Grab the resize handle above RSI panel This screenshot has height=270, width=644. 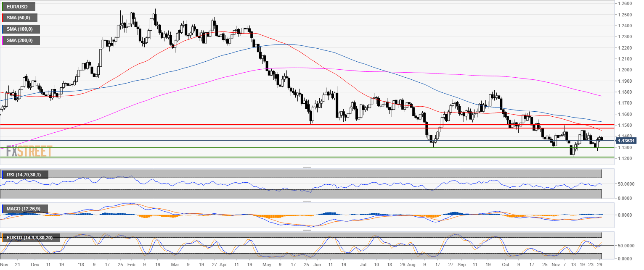[307, 167]
